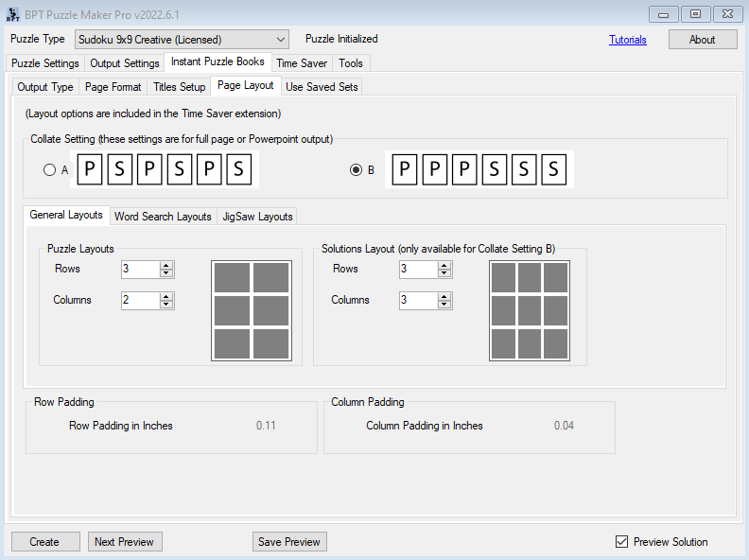
Task: Switch to the Output Settings tab
Action: point(124,63)
